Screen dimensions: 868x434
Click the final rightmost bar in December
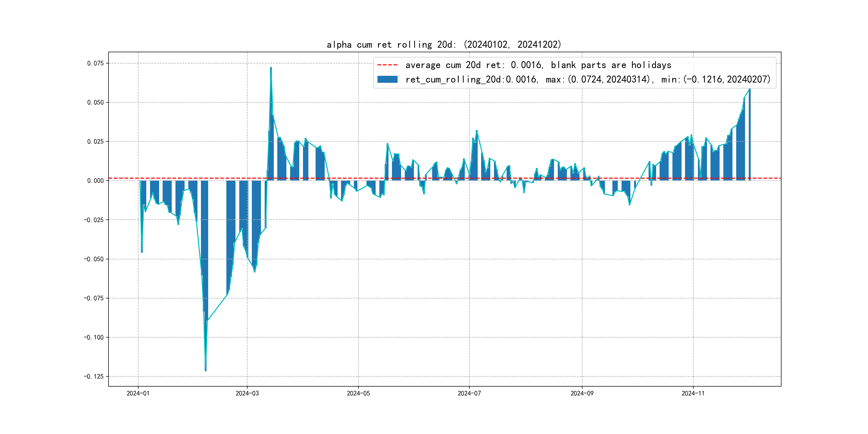[x=750, y=135]
